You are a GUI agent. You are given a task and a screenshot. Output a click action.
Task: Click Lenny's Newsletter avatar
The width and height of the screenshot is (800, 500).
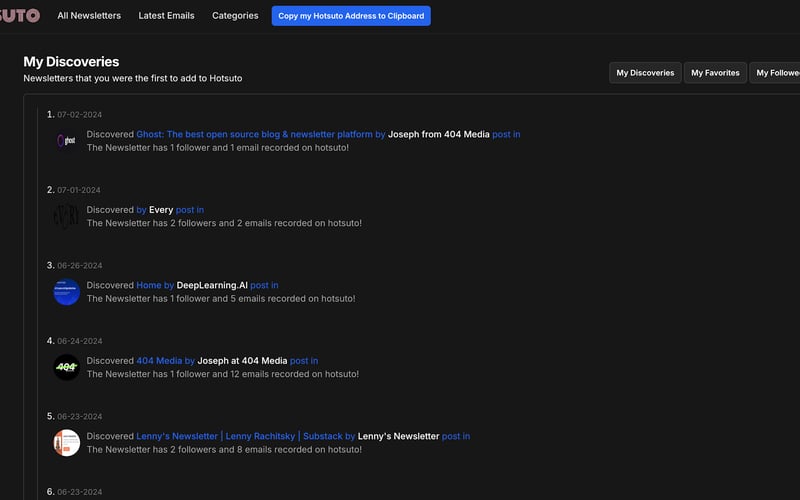point(66,443)
